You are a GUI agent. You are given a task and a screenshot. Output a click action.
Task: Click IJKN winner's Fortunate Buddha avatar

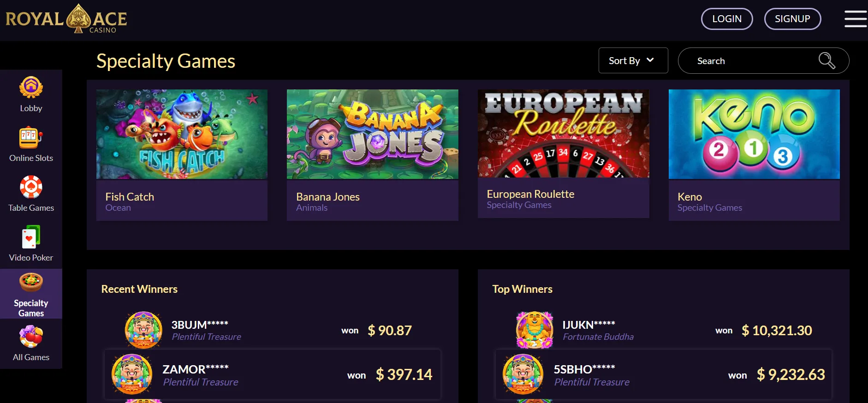coord(535,330)
